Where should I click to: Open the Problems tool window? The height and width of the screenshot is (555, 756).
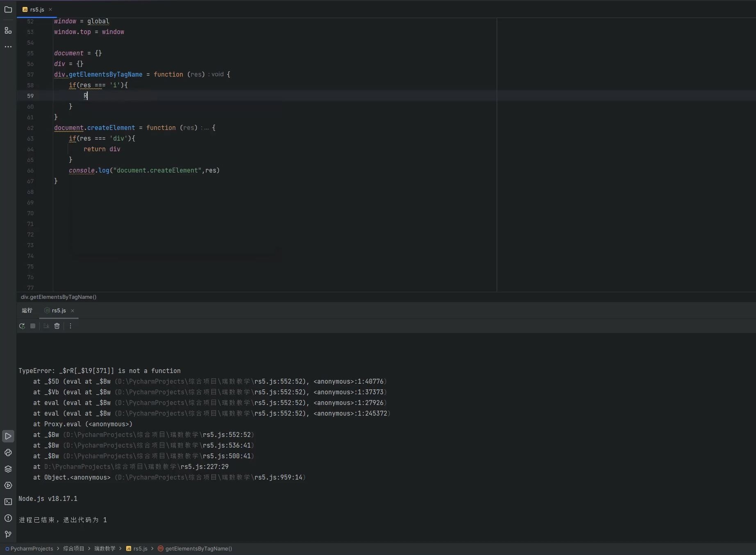tap(8, 518)
